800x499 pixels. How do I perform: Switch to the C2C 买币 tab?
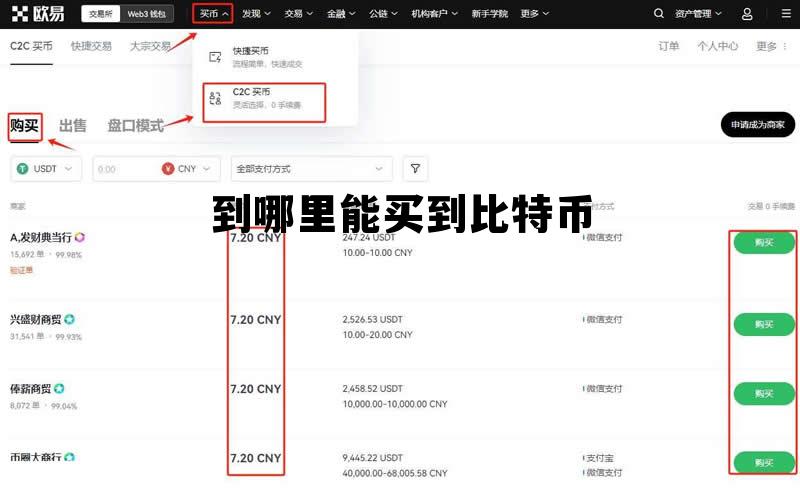click(x=31, y=46)
